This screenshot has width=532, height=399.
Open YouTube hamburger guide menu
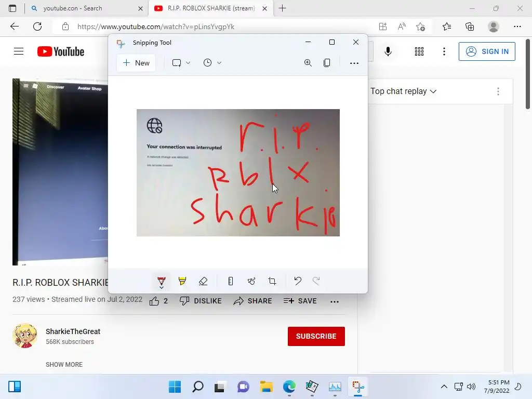click(19, 51)
